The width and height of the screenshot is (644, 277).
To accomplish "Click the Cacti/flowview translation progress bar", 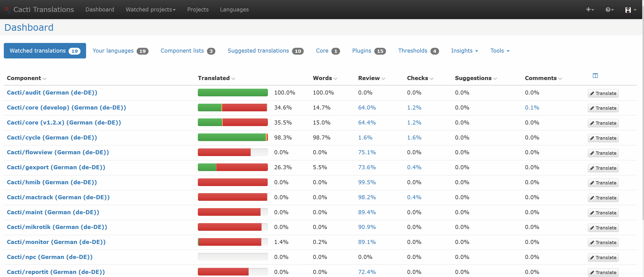I will coord(233,152).
